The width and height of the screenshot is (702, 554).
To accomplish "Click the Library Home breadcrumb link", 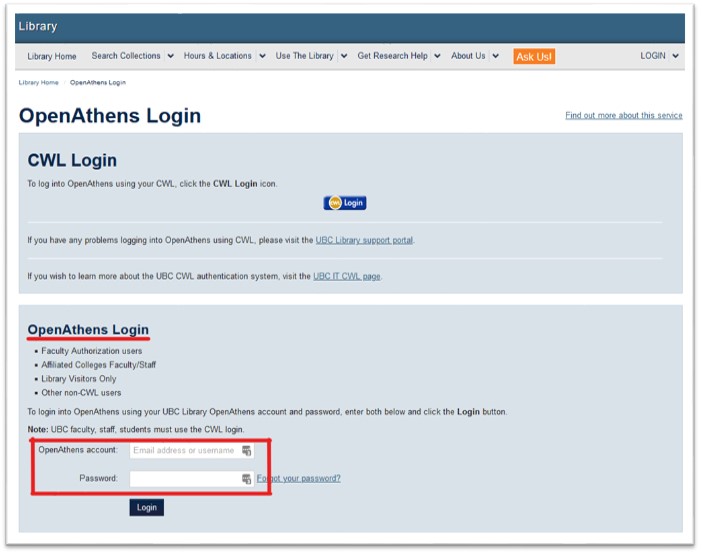I will 38,82.
